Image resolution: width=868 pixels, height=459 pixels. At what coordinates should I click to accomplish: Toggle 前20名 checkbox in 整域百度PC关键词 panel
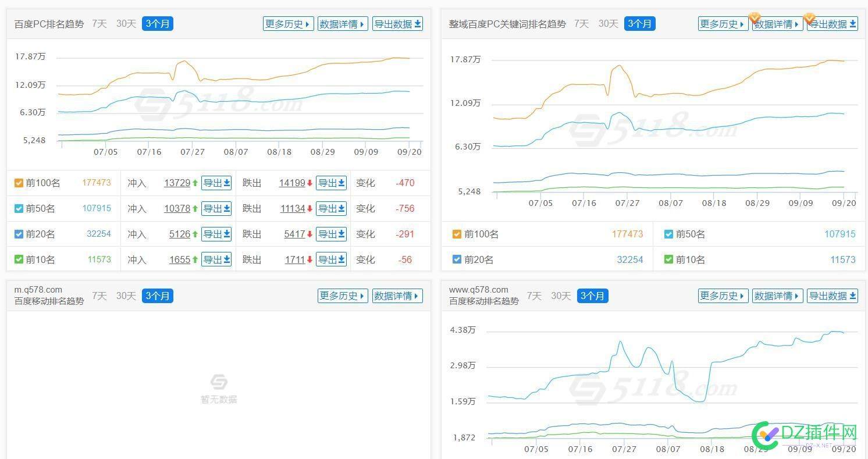tap(457, 260)
